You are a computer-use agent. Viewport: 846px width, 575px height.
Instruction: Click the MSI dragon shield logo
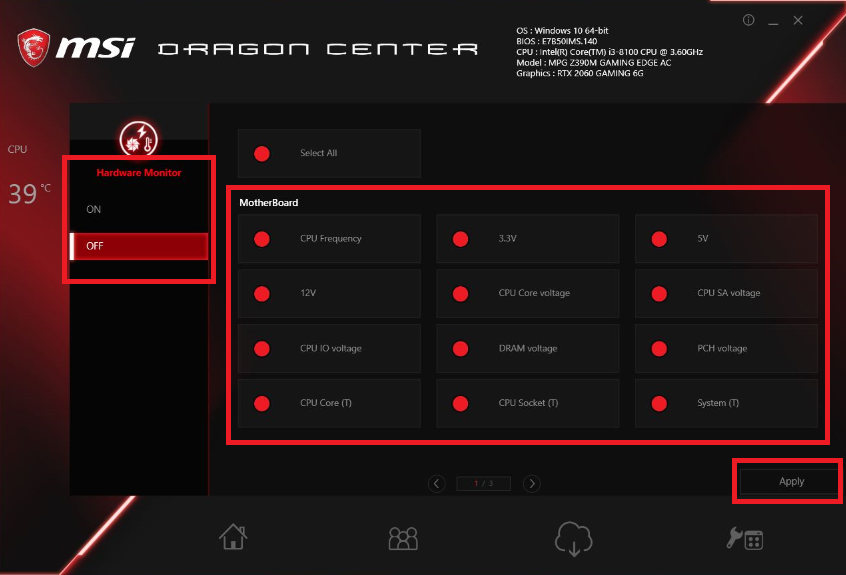32,47
